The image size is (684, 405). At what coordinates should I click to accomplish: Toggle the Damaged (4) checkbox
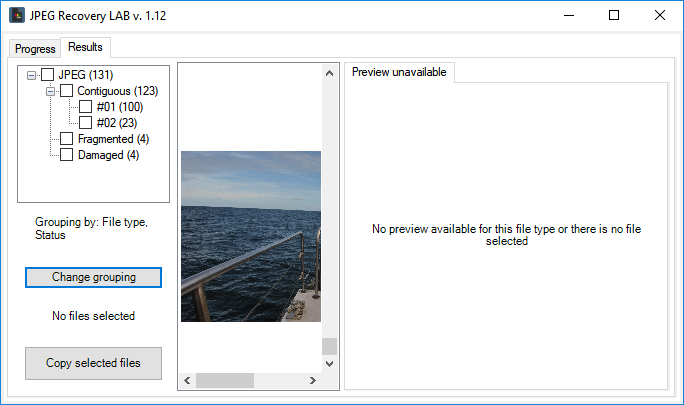(x=66, y=155)
